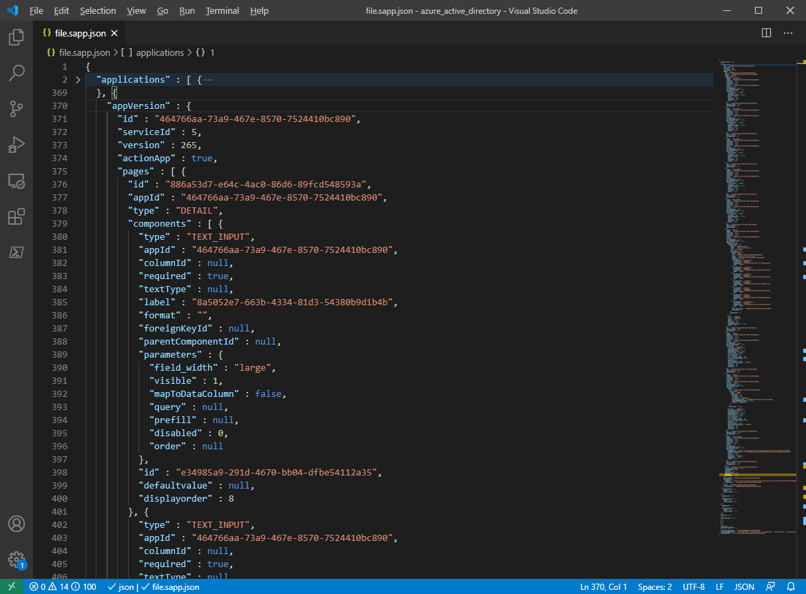Open the Terminal menu
Image resolution: width=806 pixels, height=594 pixels.
click(x=222, y=10)
